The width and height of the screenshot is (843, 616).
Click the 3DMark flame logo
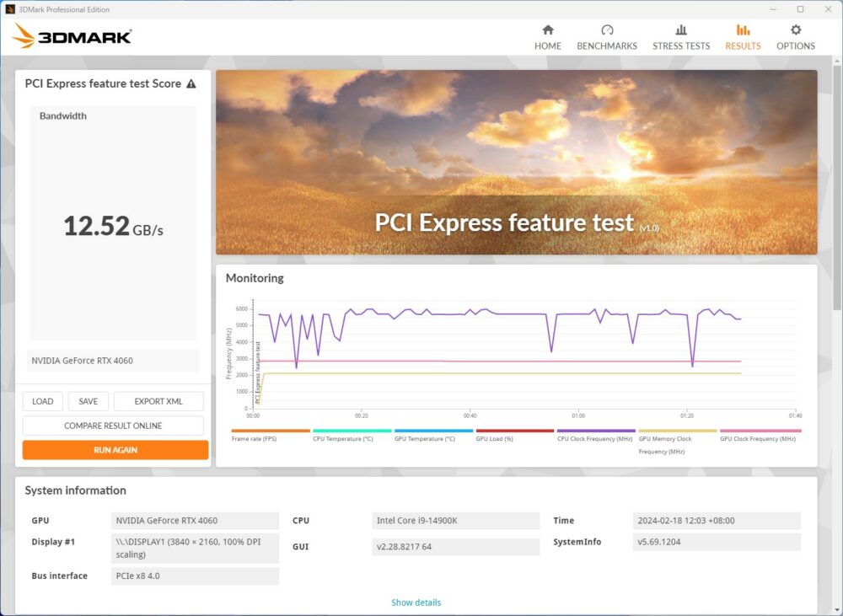coord(21,35)
